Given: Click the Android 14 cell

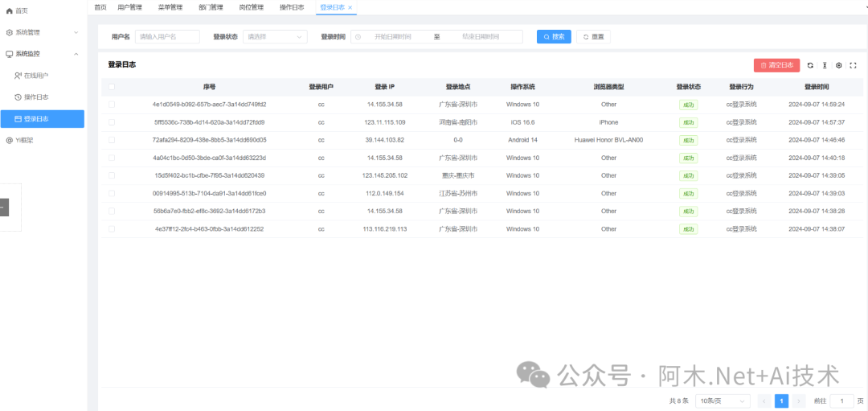Looking at the screenshot, I should click(522, 140).
